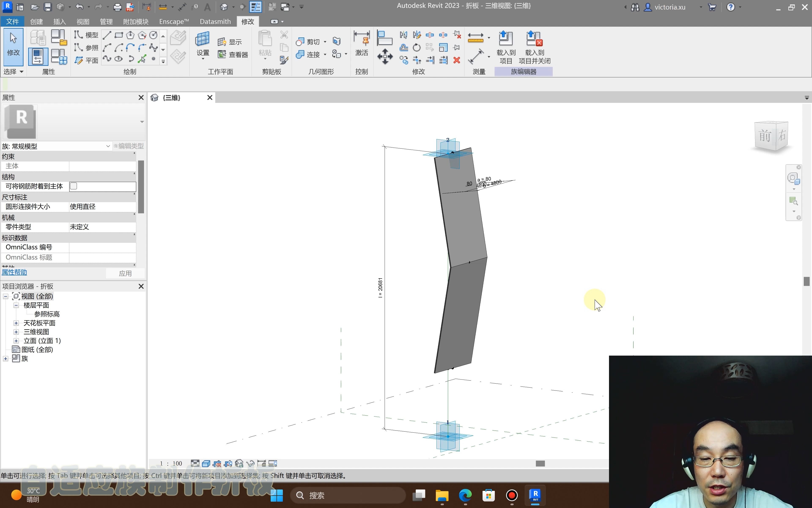The image size is (812, 508).
Task: Expand the draw gallery list
Action: 163,61
